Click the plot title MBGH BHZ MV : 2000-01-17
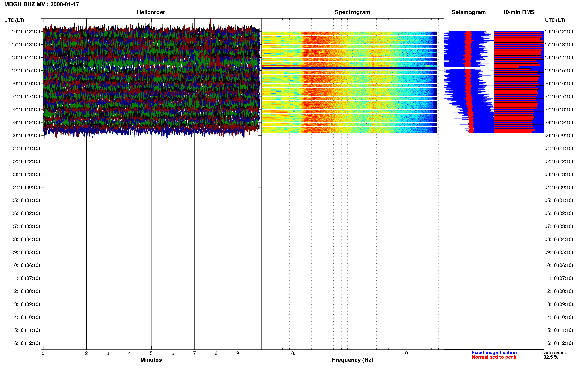 (x=42, y=4)
